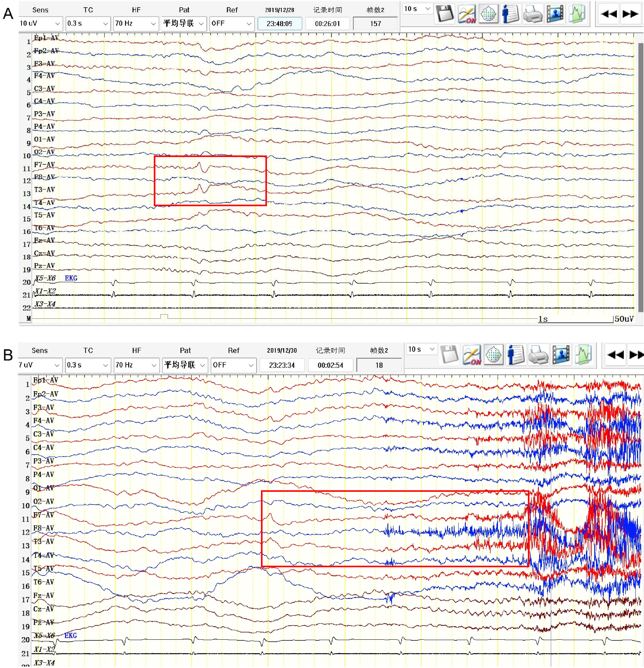Toggle the filter ON icon in panel B
This screenshot has width=644, height=668.
pyautogui.click(x=472, y=354)
